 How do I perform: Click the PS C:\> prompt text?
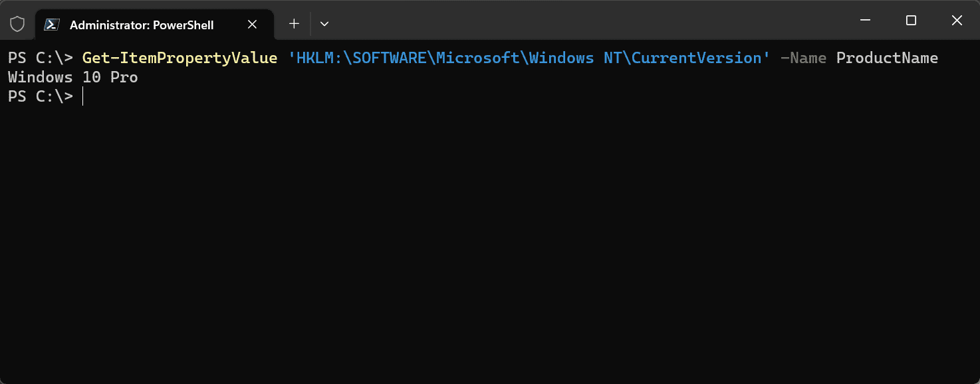pos(40,96)
